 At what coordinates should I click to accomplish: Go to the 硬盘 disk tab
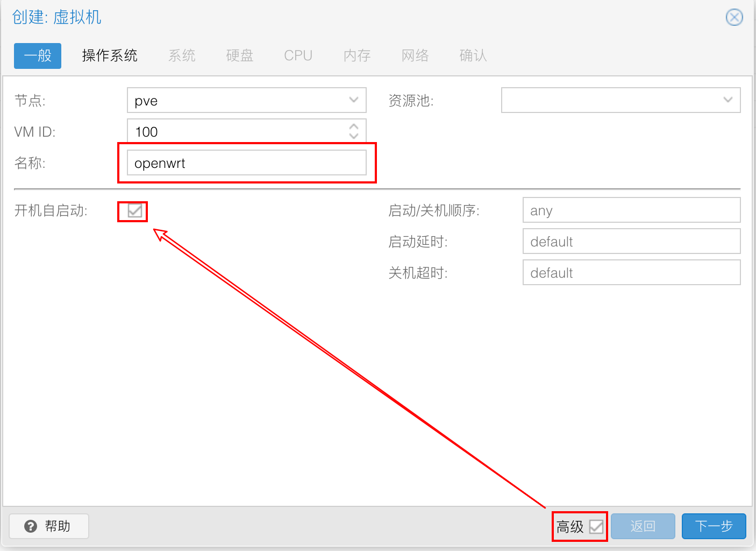click(x=239, y=56)
